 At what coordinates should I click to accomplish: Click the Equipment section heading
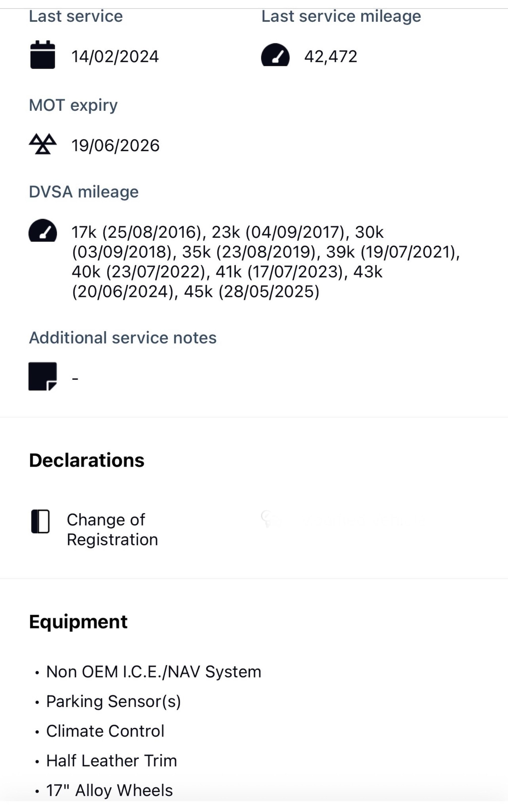point(78,622)
